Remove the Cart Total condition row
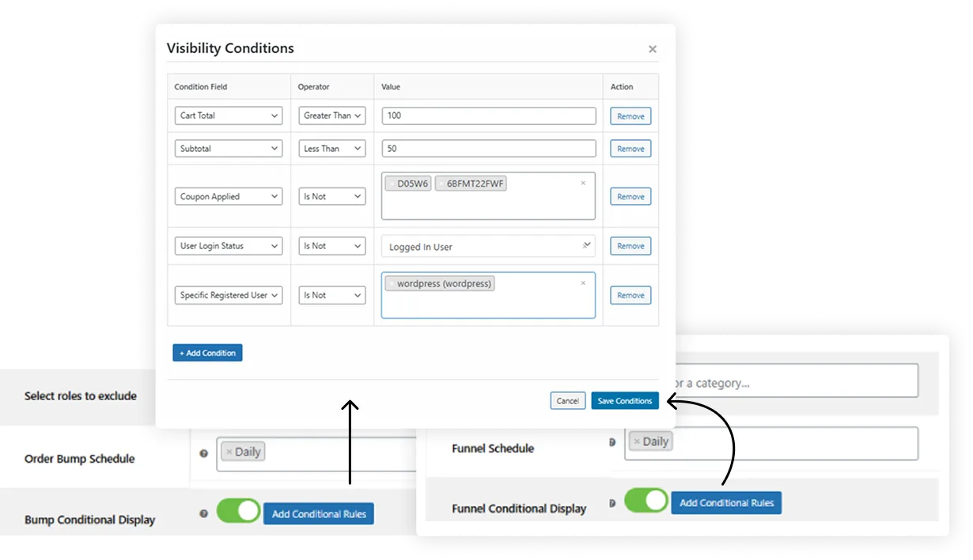973x560 pixels. (630, 115)
